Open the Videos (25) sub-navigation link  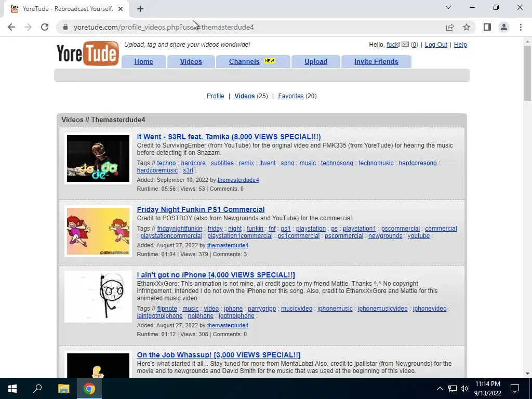click(245, 96)
